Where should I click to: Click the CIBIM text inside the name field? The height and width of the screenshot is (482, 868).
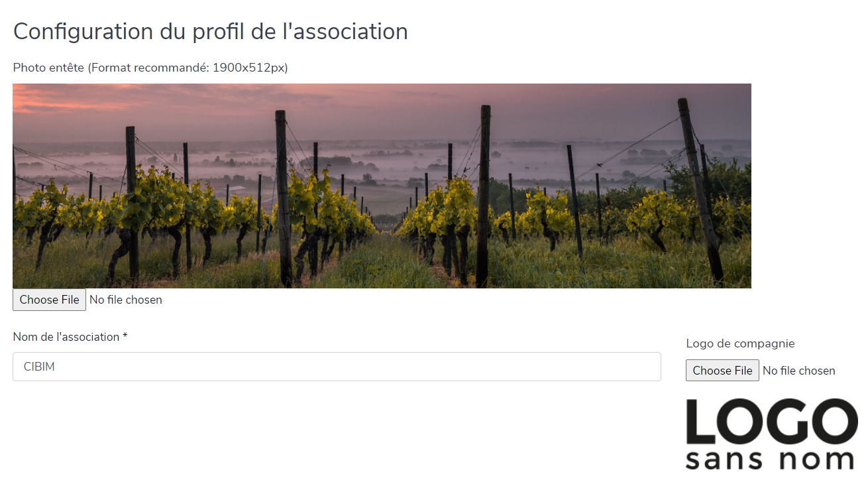(x=39, y=367)
